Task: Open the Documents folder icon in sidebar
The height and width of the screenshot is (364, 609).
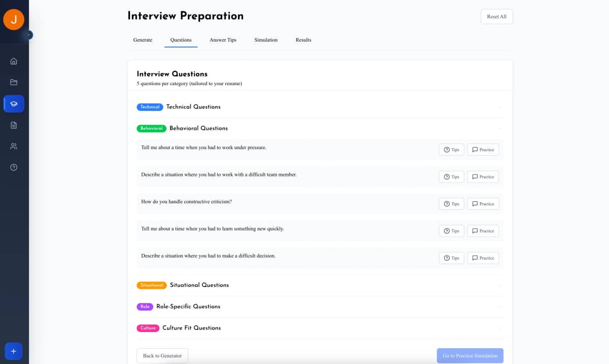Action: [x=14, y=82]
